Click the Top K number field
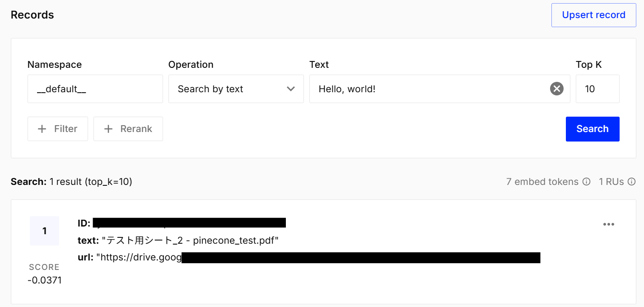644x307 pixels. pyautogui.click(x=597, y=89)
